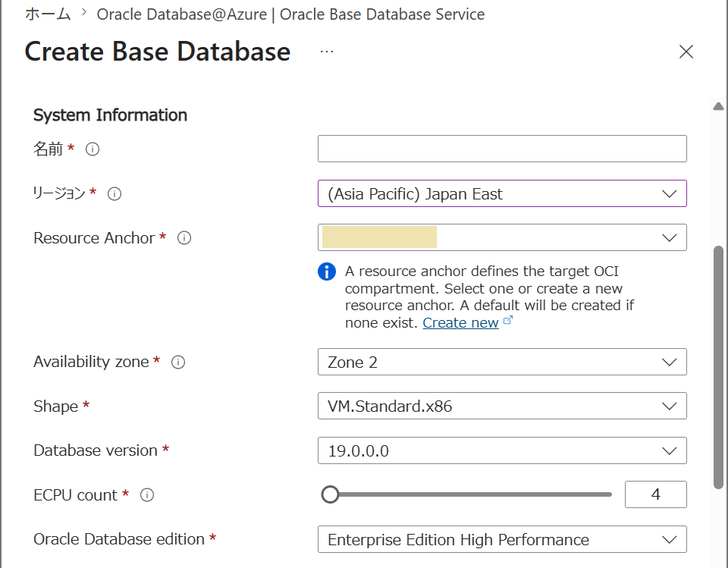Open Oracle Database@Azure breadcrumb link
This screenshot has height=568, width=728.
click(x=290, y=14)
